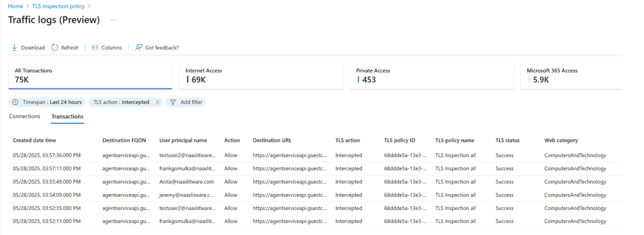Click TLS Inspection all in 03:52:11 row

pyautogui.click(x=455, y=221)
